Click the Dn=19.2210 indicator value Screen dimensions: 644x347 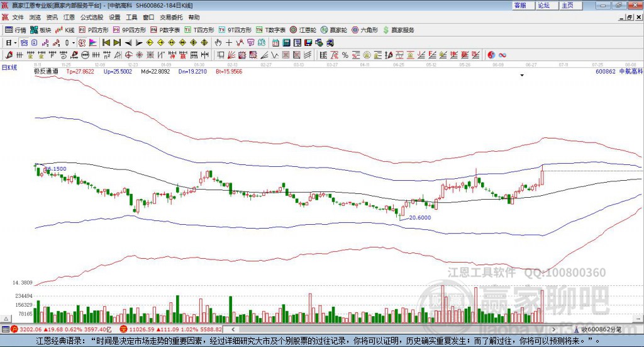click(192, 71)
